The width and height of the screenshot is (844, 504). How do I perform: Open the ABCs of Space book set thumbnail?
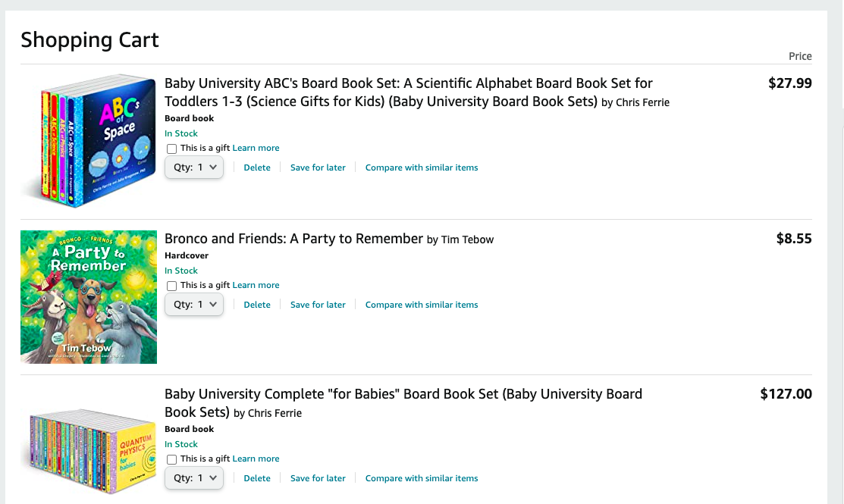click(x=89, y=140)
